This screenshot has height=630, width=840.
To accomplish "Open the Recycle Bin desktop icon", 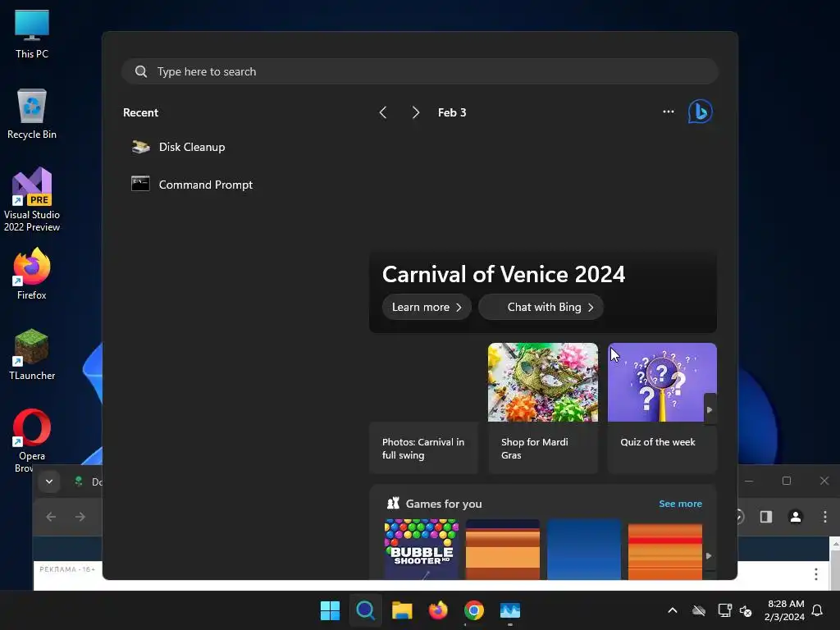I will coord(32,114).
